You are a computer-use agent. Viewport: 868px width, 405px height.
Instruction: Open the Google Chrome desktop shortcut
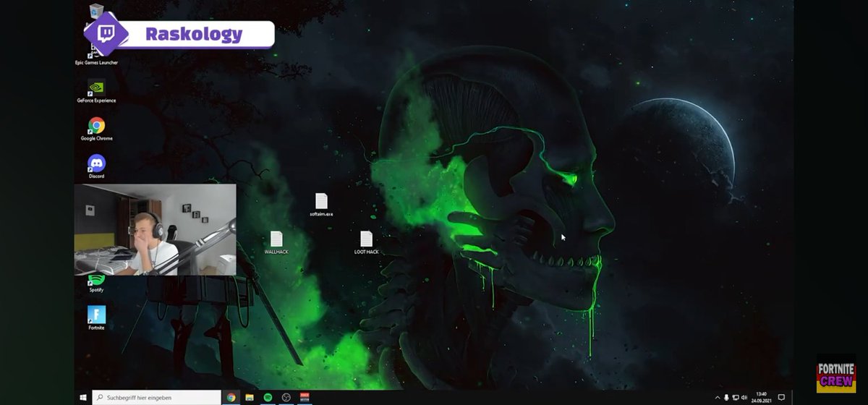(x=96, y=129)
